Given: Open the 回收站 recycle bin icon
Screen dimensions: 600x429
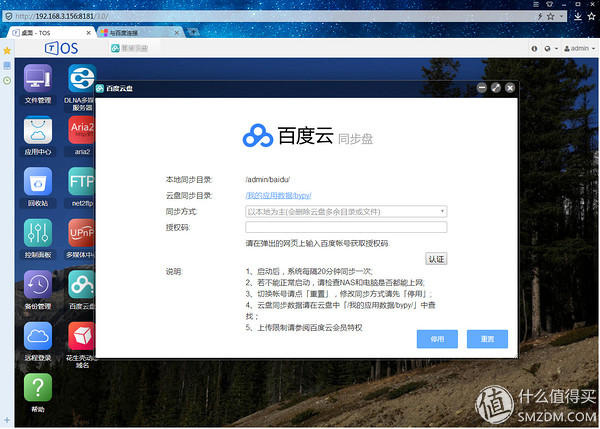Looking at the screenshot, I should [x=38, y=181].
